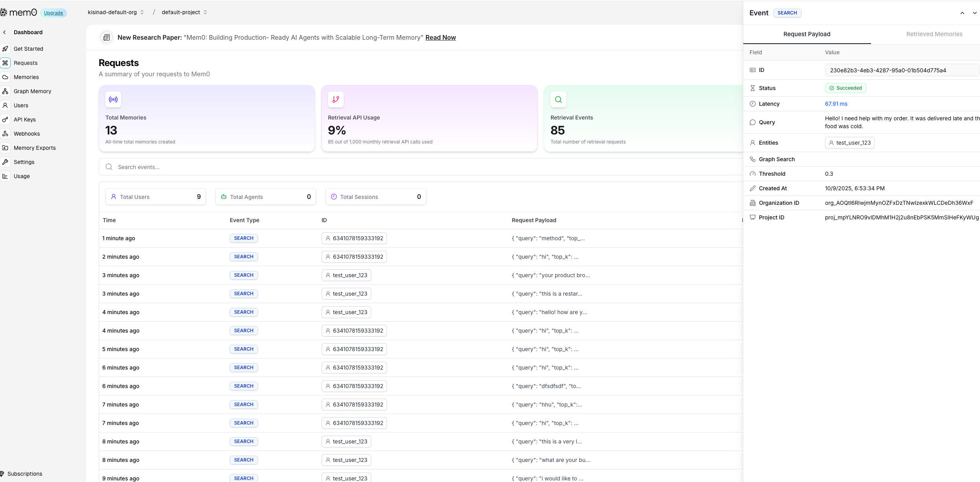
Task: Open the Read Now research paper link
Action: pos(440,37)
